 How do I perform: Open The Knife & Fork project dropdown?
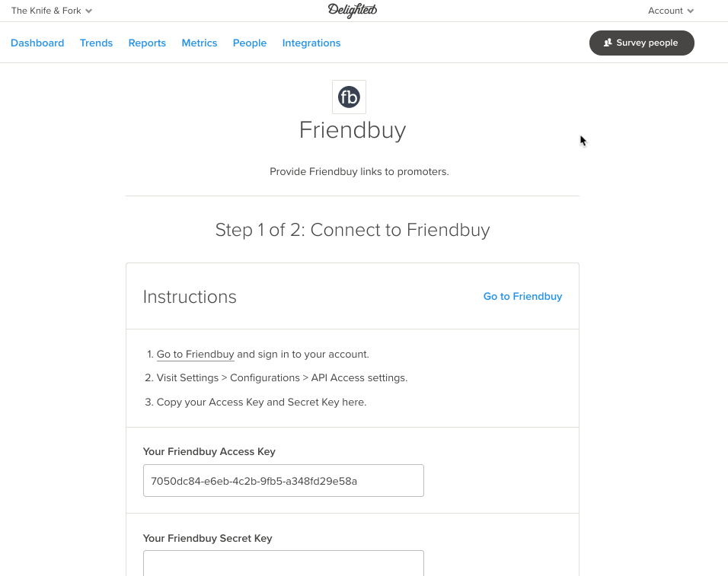point(52,11)
